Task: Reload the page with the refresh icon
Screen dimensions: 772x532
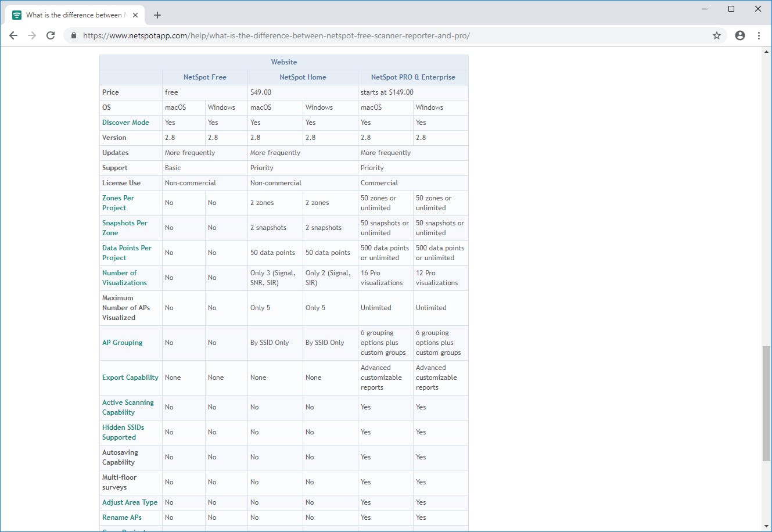Action: click(x=51, y=35)
